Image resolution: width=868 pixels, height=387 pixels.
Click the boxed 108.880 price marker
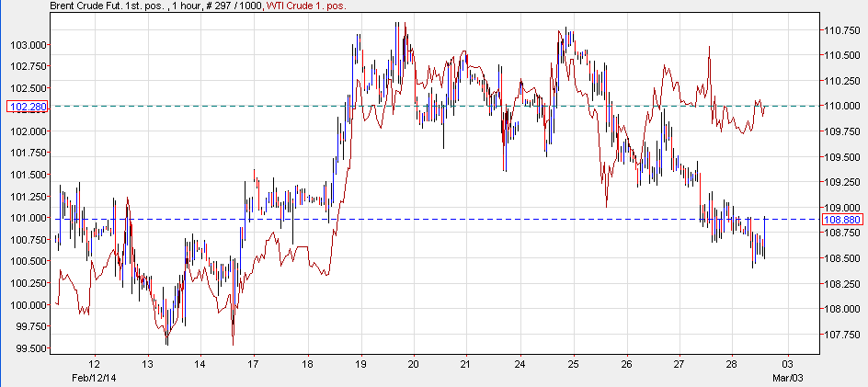tap(843, 220)
